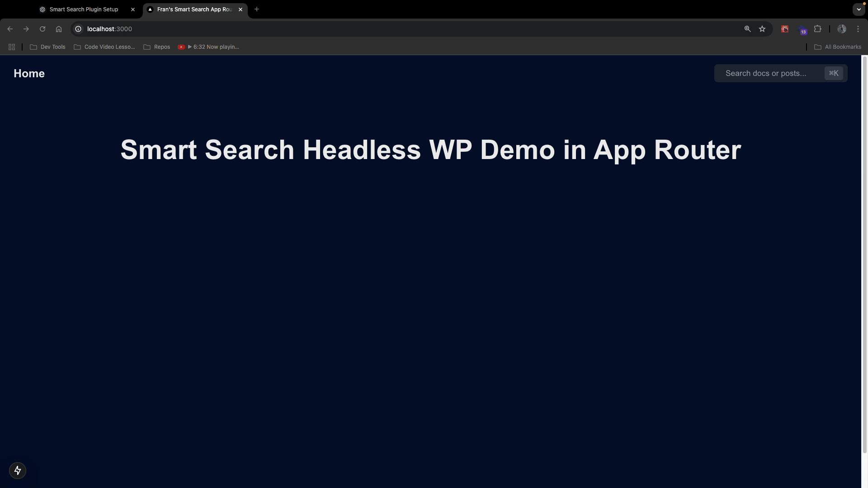Image resolution: width=868 pixels, height=488 pixels.
Task: Click the ⌘K shortcut badge
Action: click(x=834, y=73)
